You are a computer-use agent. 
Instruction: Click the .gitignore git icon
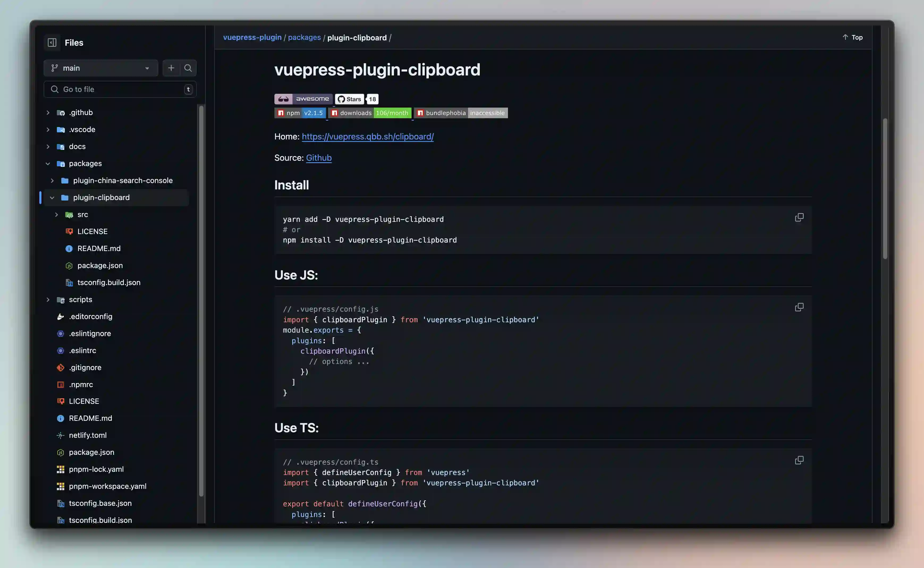pos(61,367)
